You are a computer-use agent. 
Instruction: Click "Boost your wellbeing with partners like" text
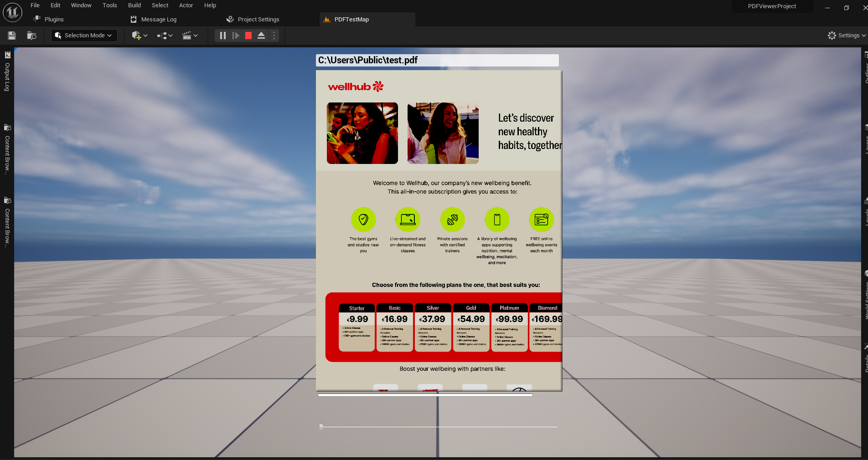pyautogui.click(x=452, y=369)
